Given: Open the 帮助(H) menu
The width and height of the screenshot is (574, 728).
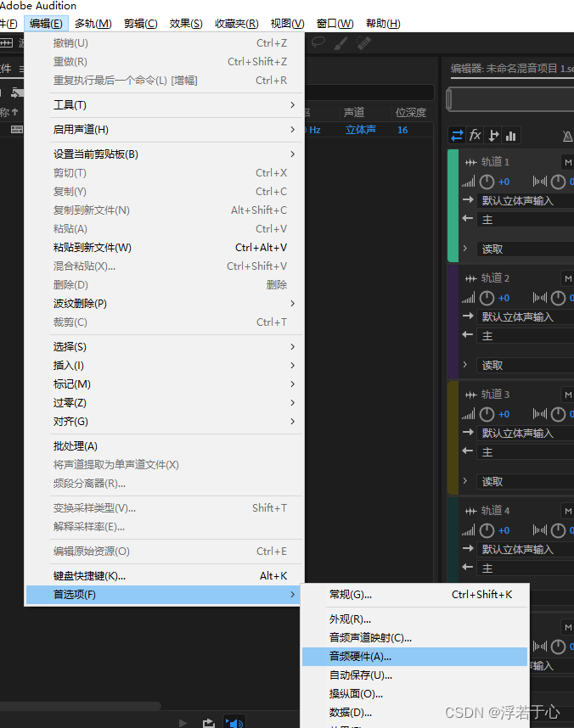Looking at the screenshot, I should [383, 23].
